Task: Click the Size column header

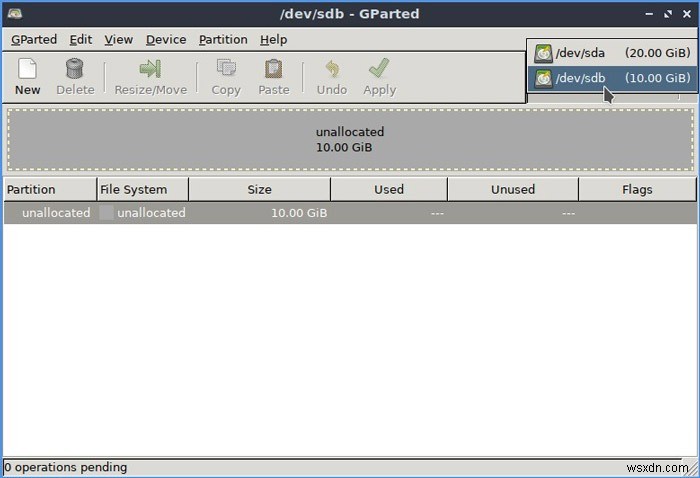Action: click(259, 190)
